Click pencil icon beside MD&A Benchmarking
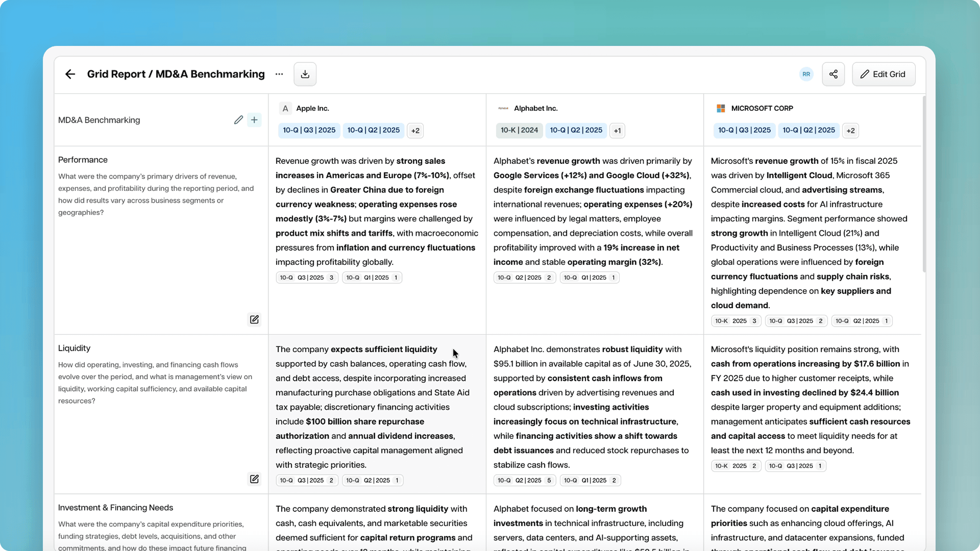The image size is (980, 551). [238, 120]
